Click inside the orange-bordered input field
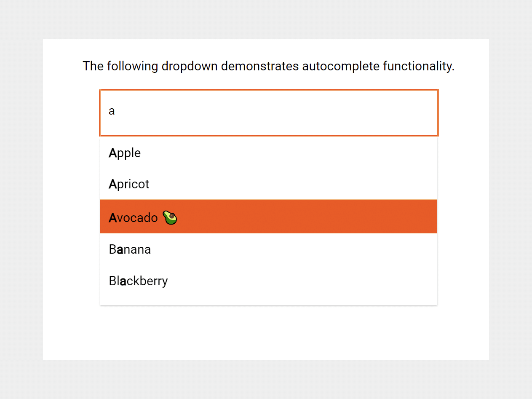The height and width of the screenshot is (399, 532). click(269, 112)
